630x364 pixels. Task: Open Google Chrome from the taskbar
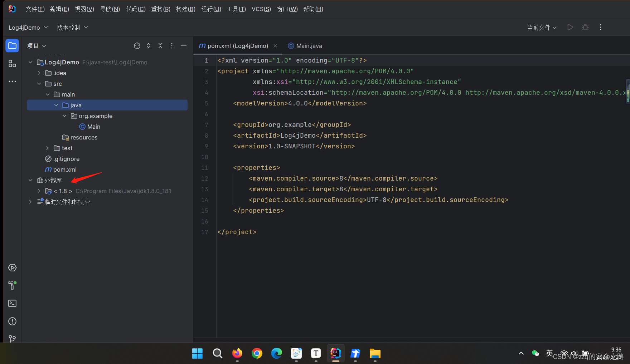pyautogui.click(x=257, y=354)
